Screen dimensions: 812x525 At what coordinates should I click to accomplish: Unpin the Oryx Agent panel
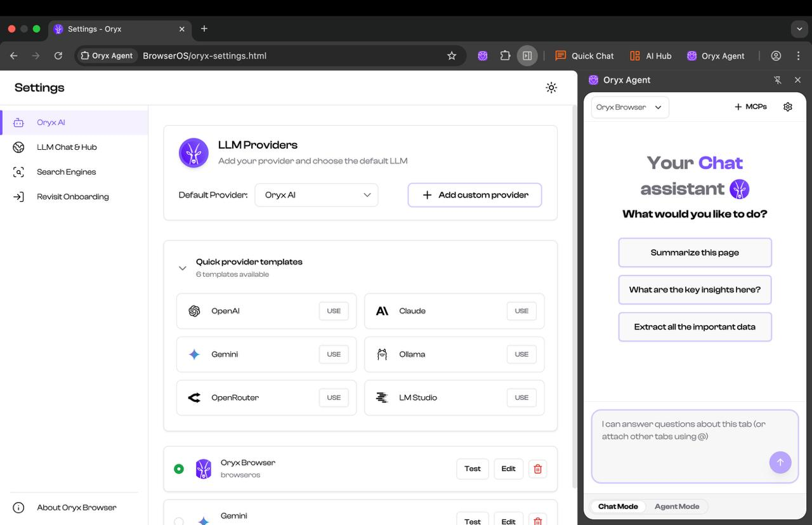coord(777,80)
